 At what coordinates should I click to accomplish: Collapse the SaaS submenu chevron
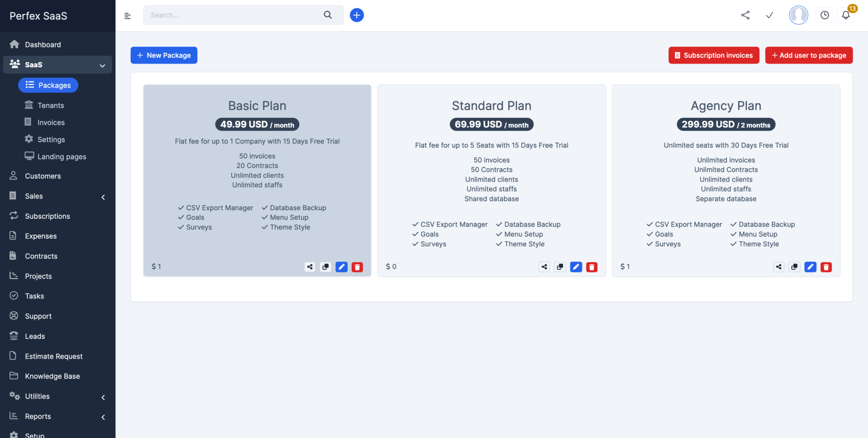point(102,66)
